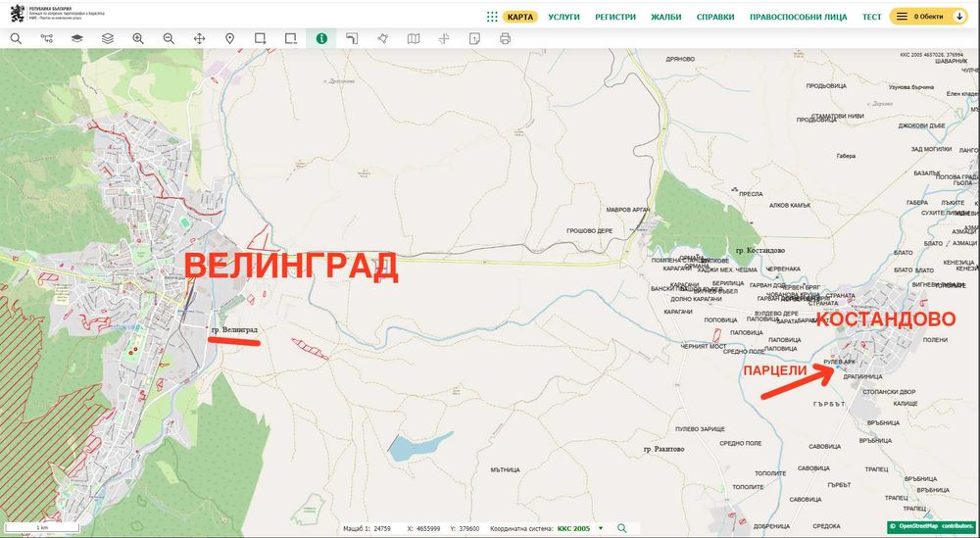Select the rectangle add-selection tool
This screenshot has width=980, height=538.
click(x=261, y=39)
